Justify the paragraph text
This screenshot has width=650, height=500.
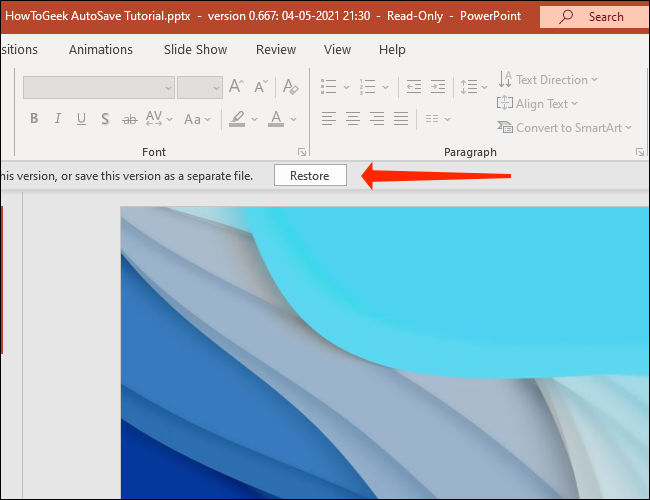tap(400, 119)
